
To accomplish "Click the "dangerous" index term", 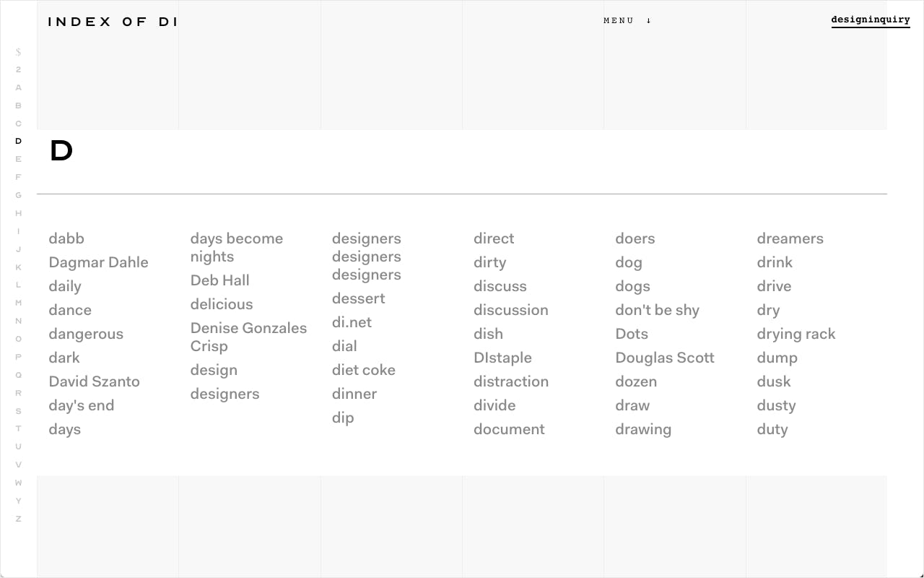I will [86, 334].
